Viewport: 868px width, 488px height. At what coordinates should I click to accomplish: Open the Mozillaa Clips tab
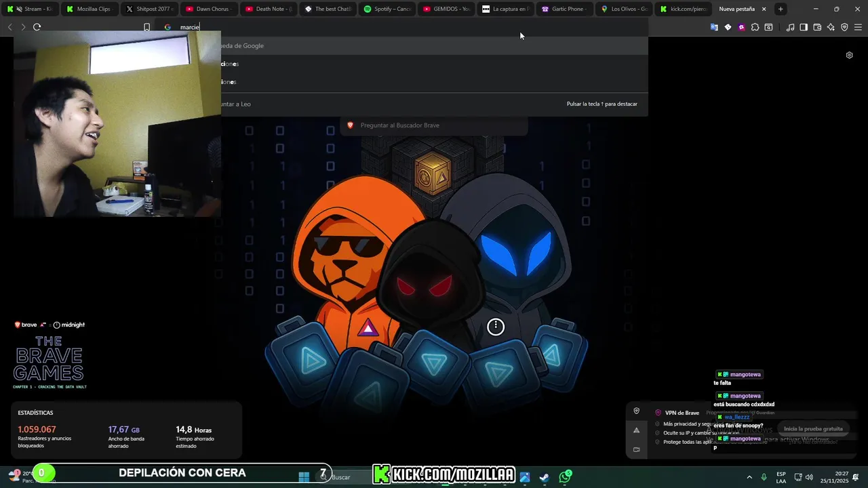pos(89,9)
